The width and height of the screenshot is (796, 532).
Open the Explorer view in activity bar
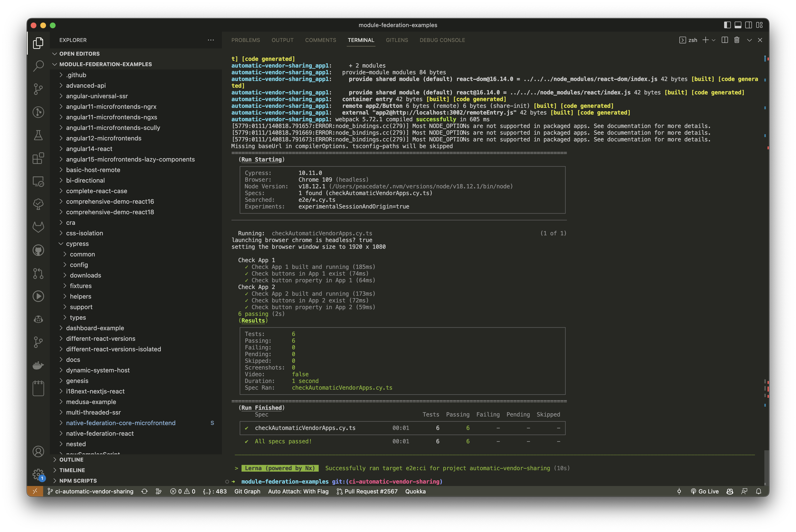pos(38,43)
